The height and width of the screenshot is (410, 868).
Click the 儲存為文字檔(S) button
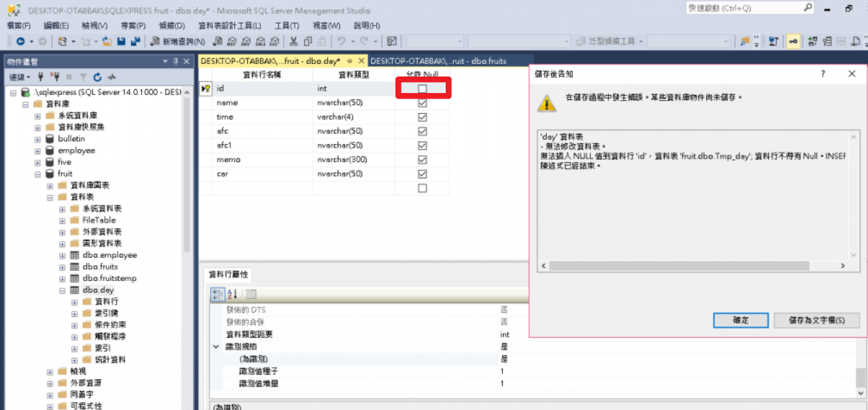(x=816, y=320)
